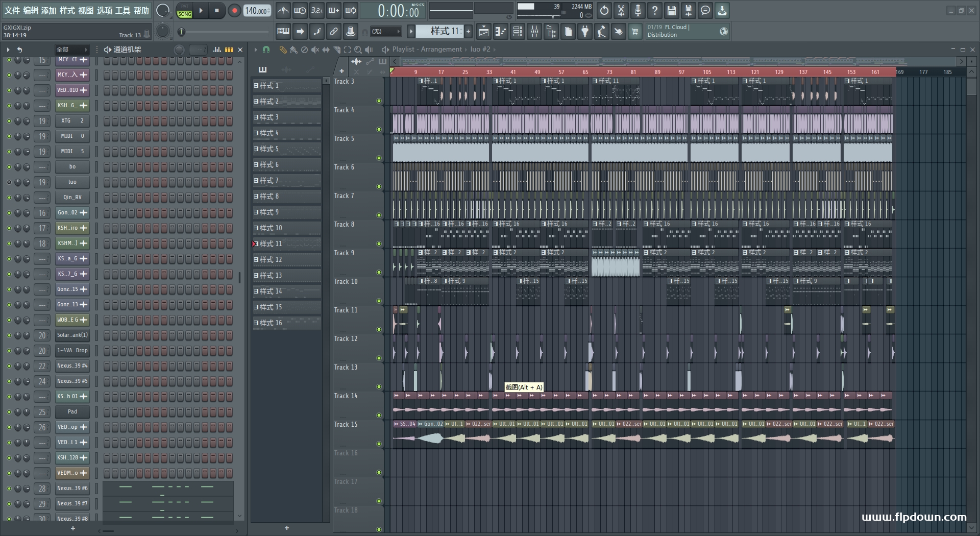Toggle mute LED of luo channel
980x536 pixels.
[9, 182]
